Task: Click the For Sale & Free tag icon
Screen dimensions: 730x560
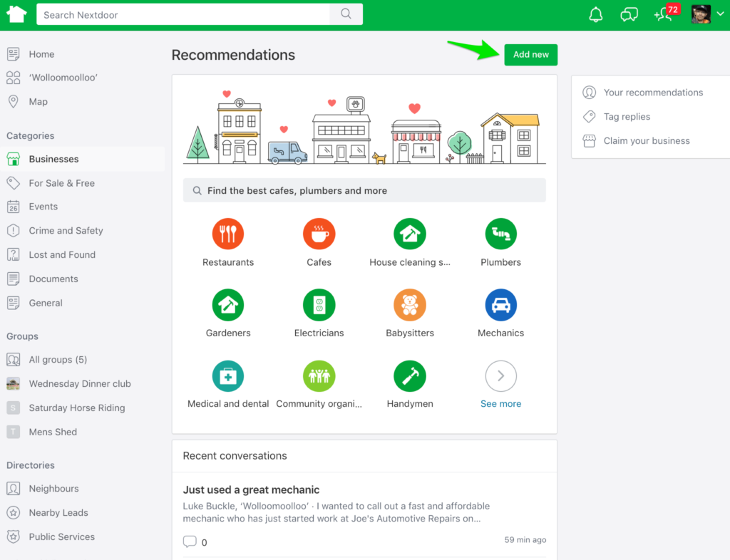Action: point(14,183)
